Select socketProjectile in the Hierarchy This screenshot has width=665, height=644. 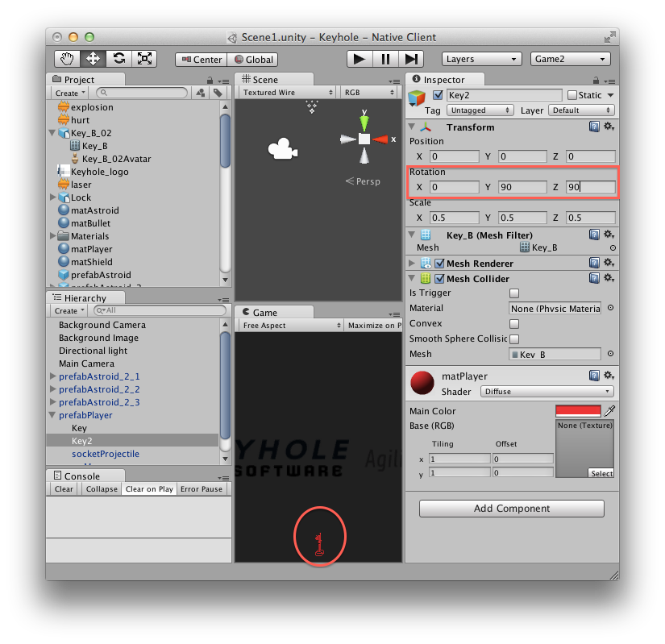[105, 454]
